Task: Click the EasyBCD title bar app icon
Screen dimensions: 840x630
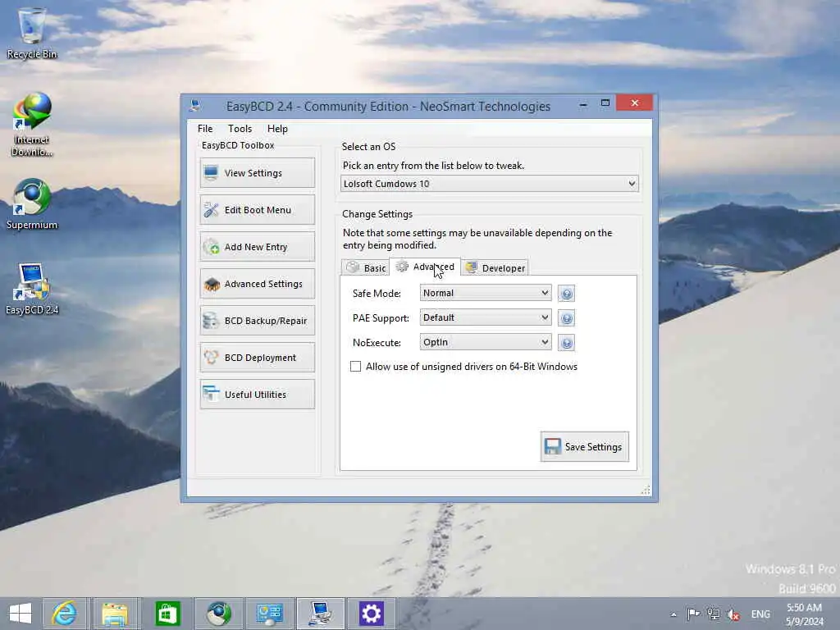Action: [x=195, y=106]
